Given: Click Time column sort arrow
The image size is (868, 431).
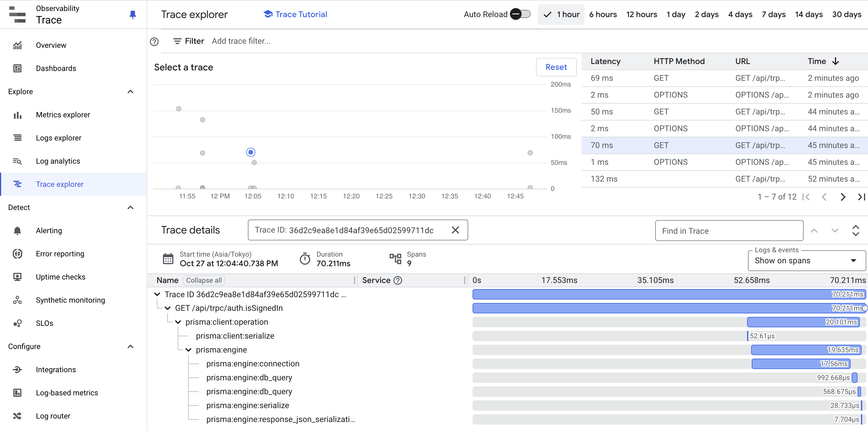Looking at the screenshot, I should pyautogui.click(x=835, y=61).
